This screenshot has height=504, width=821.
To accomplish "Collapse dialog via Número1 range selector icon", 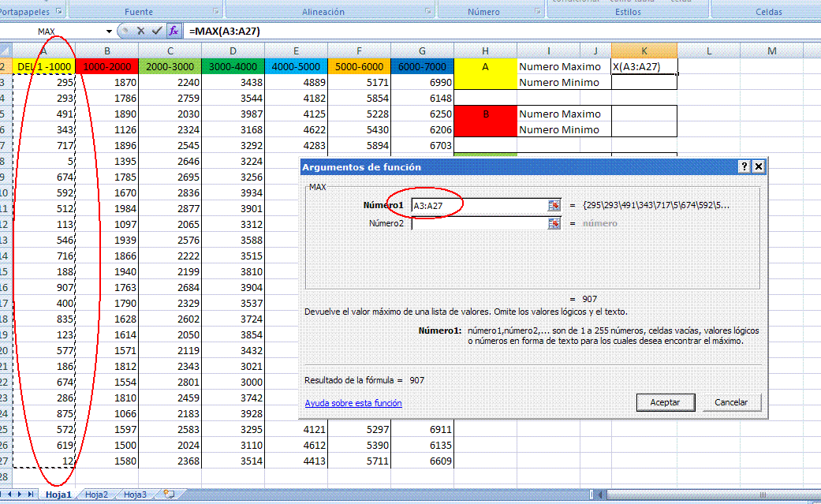I will point(554,205).
